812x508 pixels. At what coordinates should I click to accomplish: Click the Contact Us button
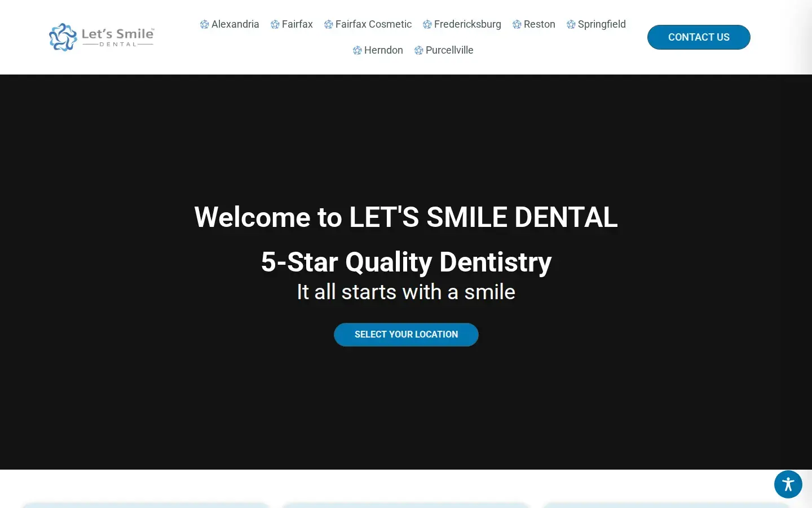click(699, 37)
